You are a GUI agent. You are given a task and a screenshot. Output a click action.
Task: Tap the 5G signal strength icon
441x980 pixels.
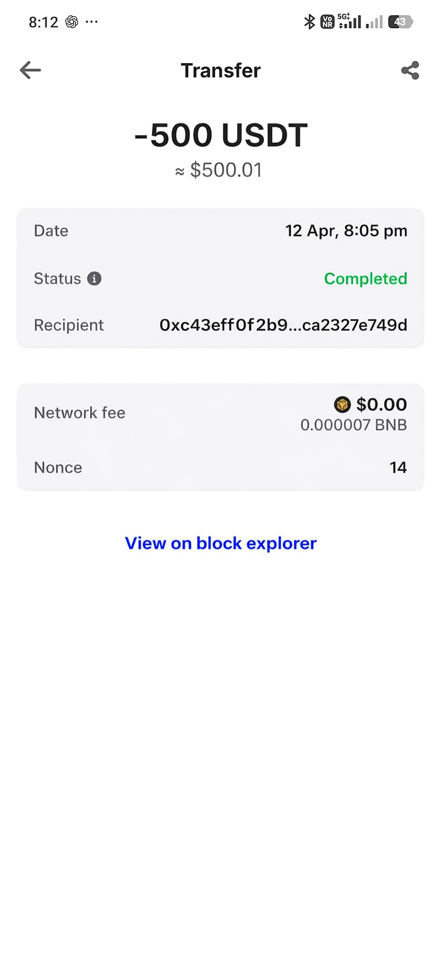tap(349, 22)
